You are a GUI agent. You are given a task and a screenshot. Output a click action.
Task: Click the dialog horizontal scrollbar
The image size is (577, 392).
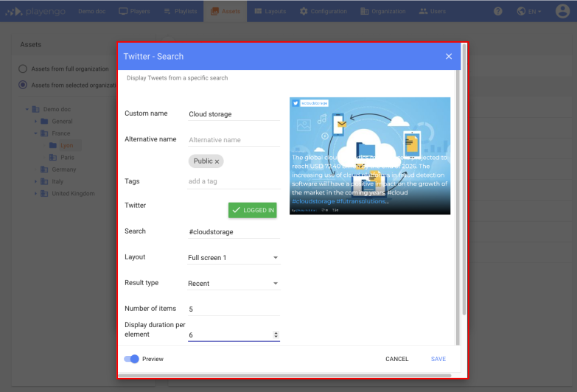(x=284, y=376)
